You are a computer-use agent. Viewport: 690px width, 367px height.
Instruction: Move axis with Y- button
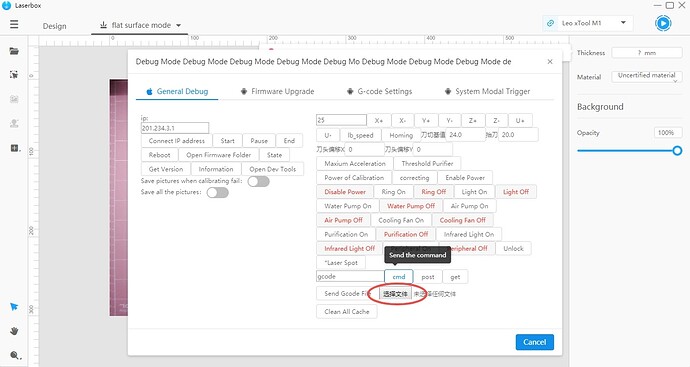(449, 121)
